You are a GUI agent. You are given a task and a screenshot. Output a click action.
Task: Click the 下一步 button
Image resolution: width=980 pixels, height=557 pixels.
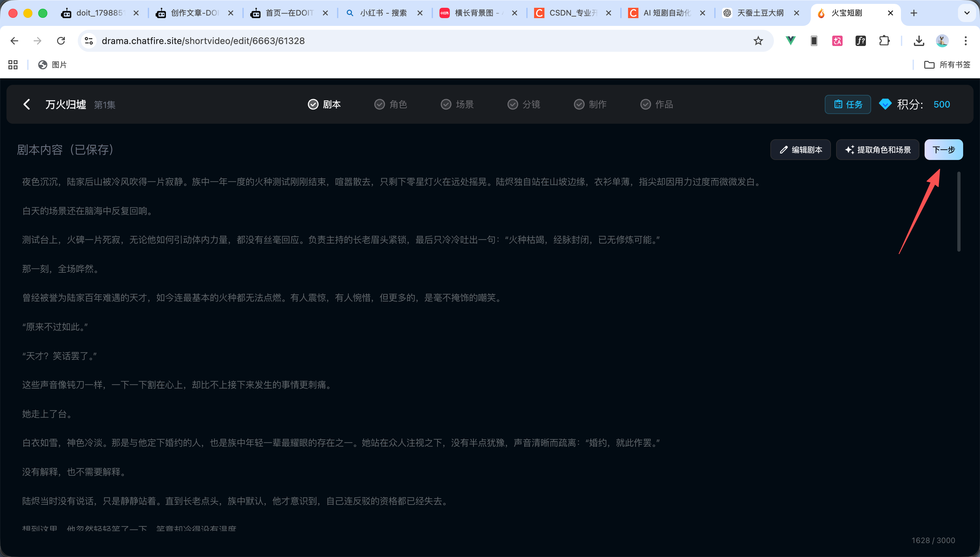click(943, 150)
